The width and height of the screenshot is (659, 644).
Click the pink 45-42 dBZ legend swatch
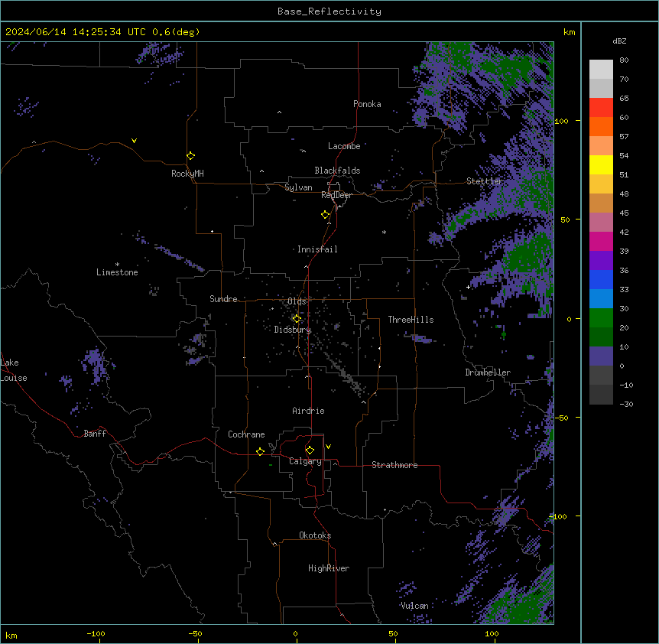tap(601, 223)
